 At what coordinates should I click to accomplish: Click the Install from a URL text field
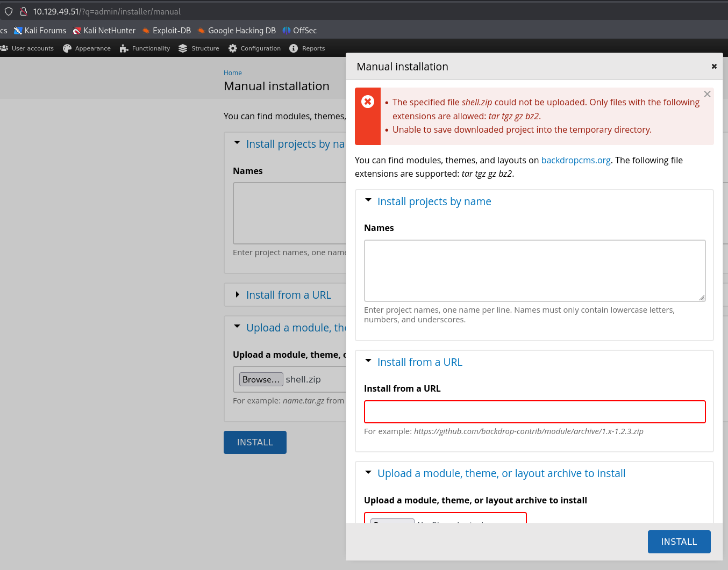534,412
